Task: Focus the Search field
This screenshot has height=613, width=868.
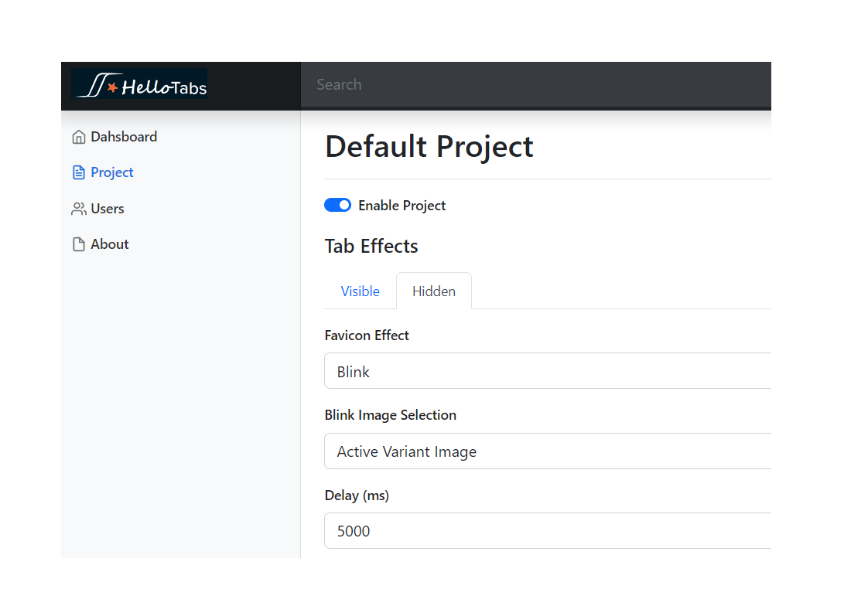Action: 536,85
